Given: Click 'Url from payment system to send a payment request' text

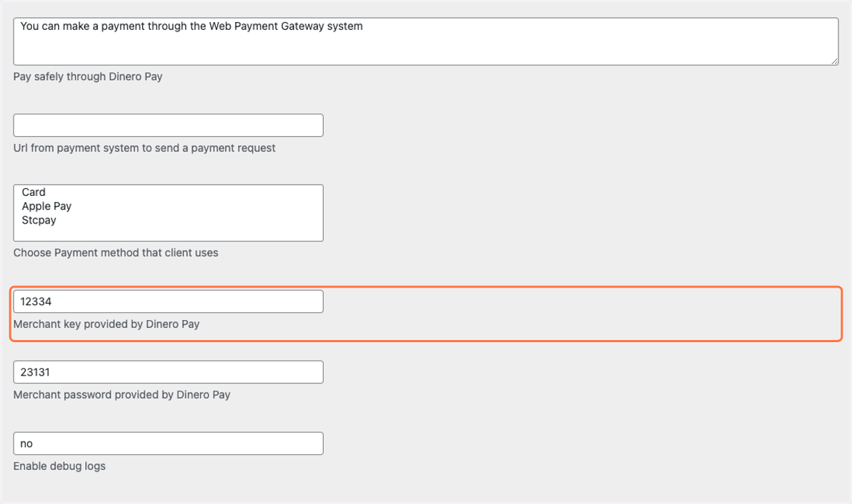Looking at the screenshot, I should pos(145,148).
